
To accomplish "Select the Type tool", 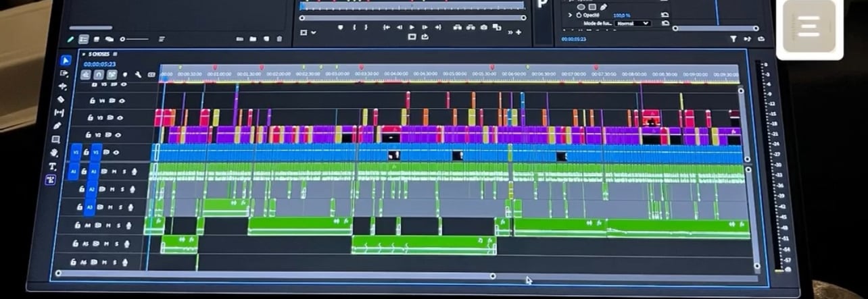I will point(53,166).
